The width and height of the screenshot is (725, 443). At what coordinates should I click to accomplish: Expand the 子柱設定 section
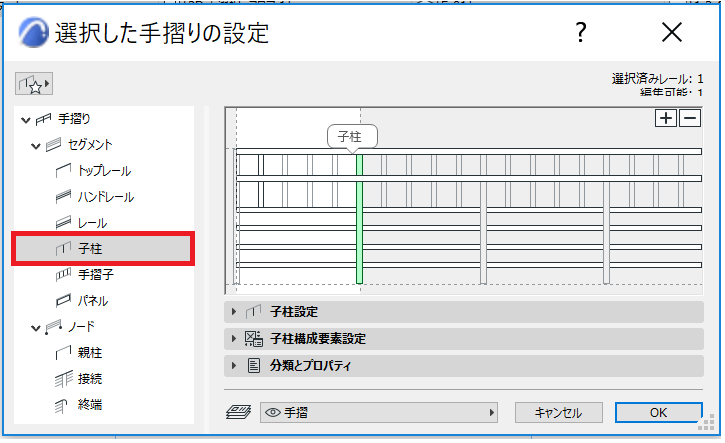(234, 312)
